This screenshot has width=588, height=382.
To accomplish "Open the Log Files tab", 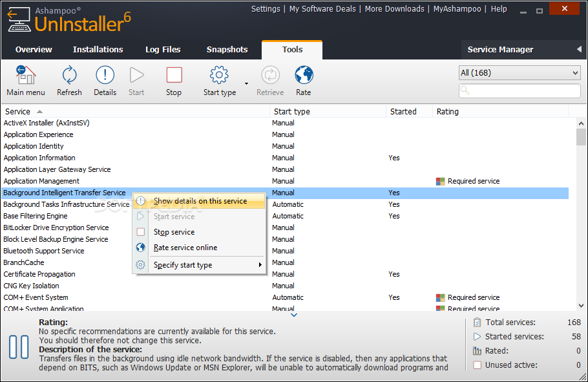I will click(x=163, y=50).
